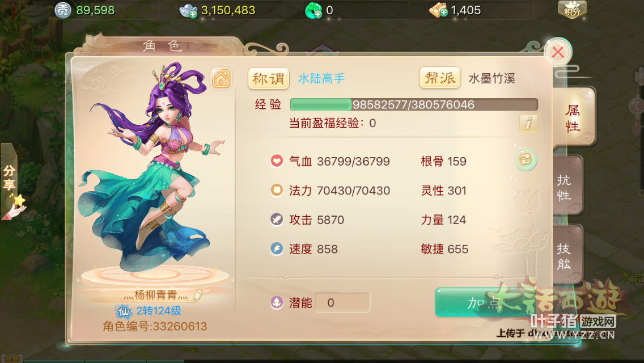The width and height of the screenshot is (644, 363).
Task: Tap the 积分 points icon at top
Action: click(x=571, y=10)
